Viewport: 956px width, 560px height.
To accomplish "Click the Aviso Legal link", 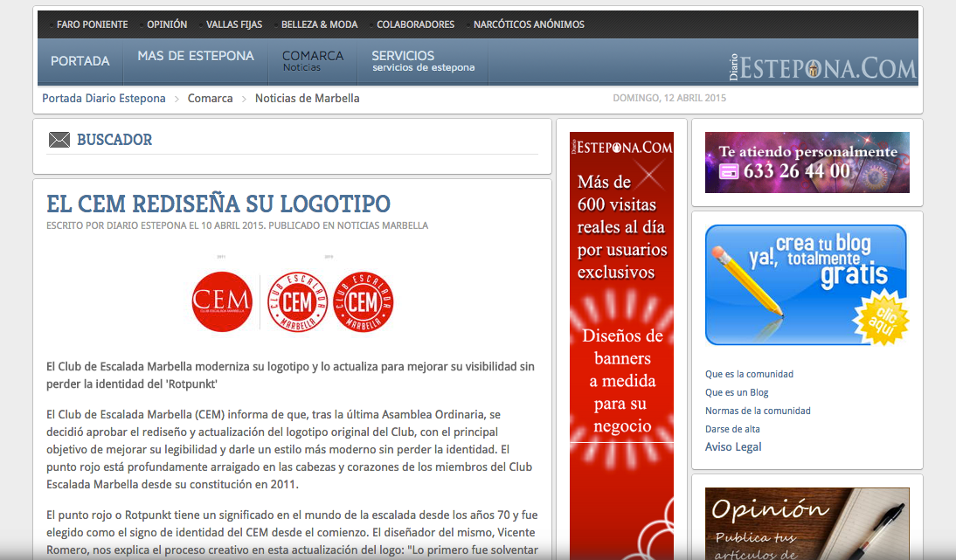I will pos(733,447).
